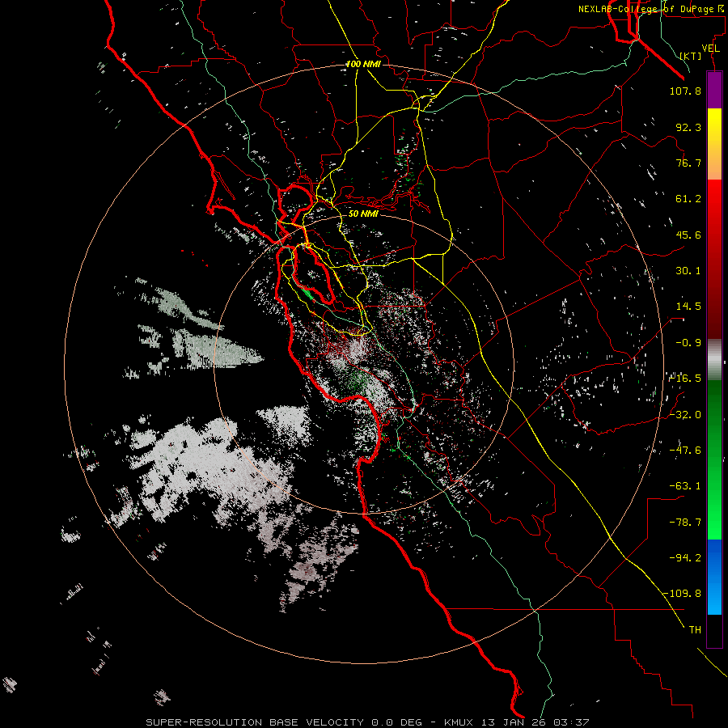The image size is (728, 728).
Task: Click the 61.2 velocity scale value
Action: click(688, 199)
